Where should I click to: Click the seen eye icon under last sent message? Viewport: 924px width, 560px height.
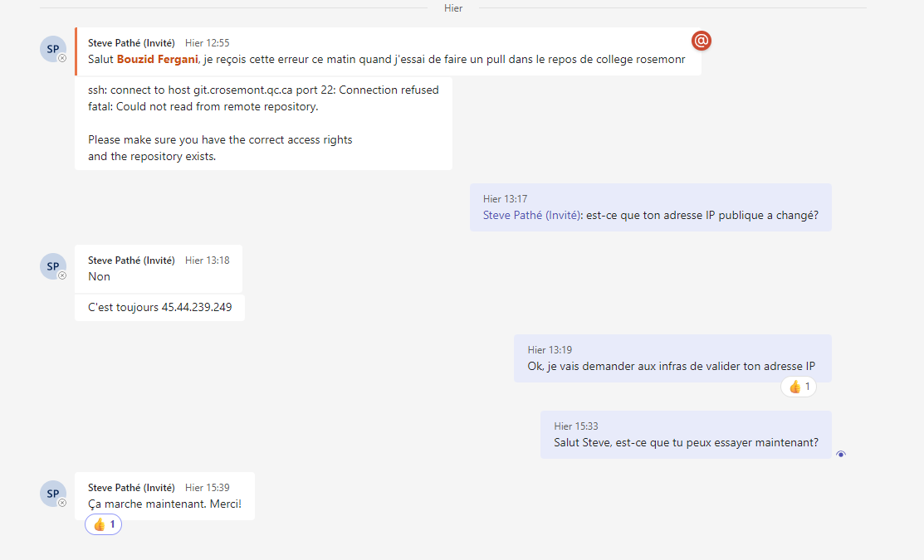click(x=841, y=454)
